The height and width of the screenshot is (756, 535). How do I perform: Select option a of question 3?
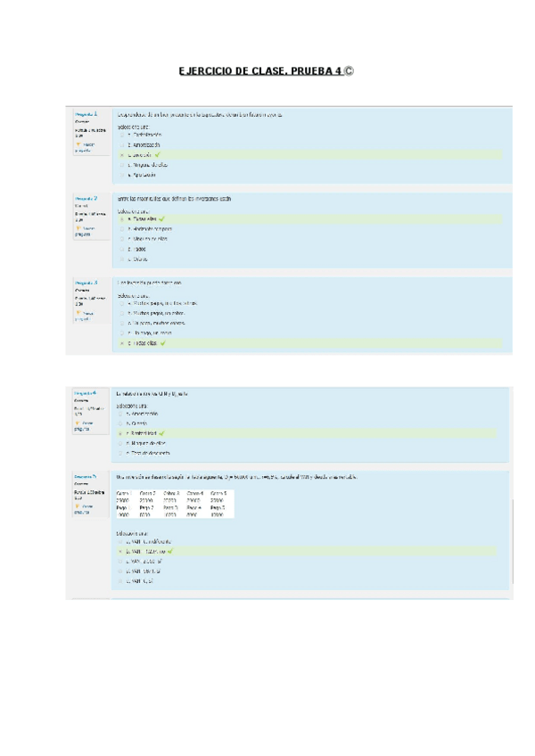pos(122,303)
